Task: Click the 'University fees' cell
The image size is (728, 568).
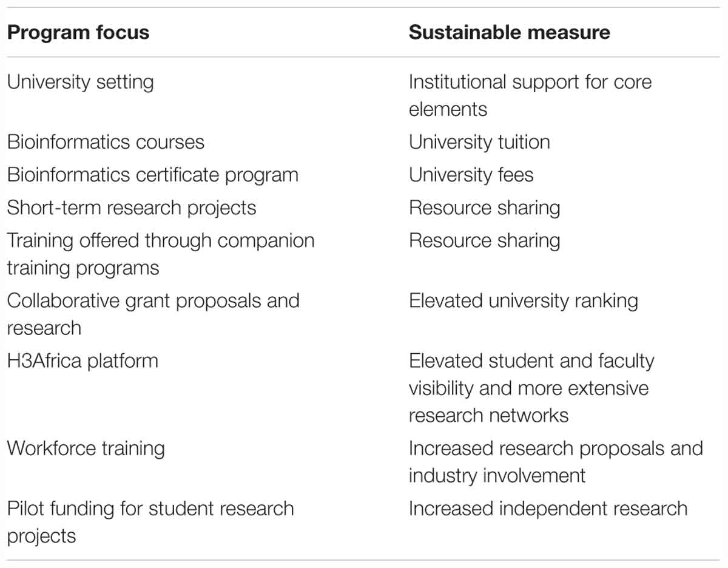Action: (x=471, y=175)
